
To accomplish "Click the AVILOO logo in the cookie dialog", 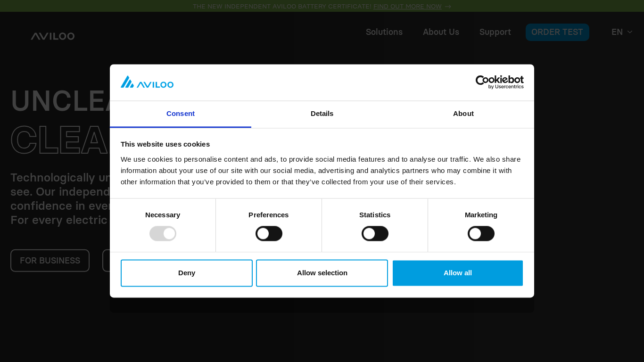I will [147, 82].
